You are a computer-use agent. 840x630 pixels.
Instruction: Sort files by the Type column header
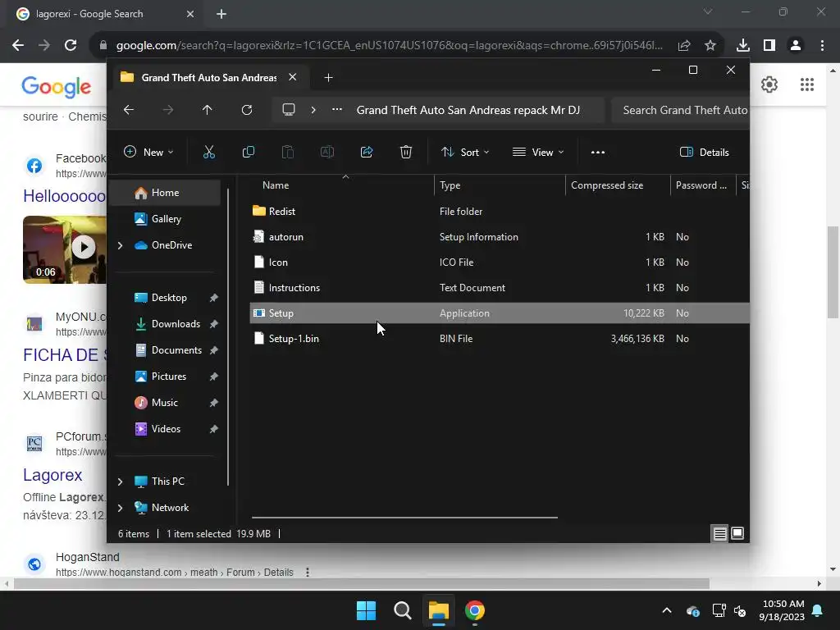pos(500,185)
